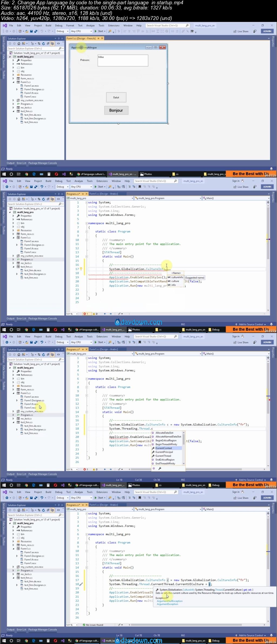Choose the "culture" name suggestion
The height and width of the screenshot is (644, 277).
[x=175, y=281]
